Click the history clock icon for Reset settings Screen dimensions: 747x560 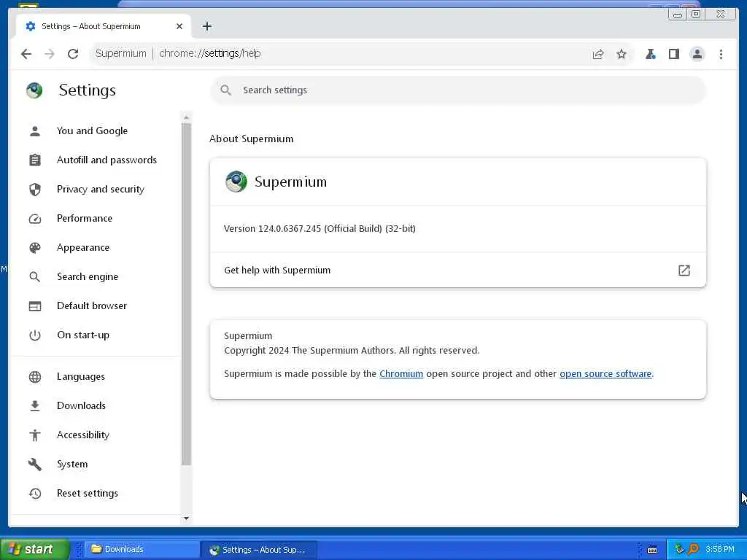pos(35,494)
